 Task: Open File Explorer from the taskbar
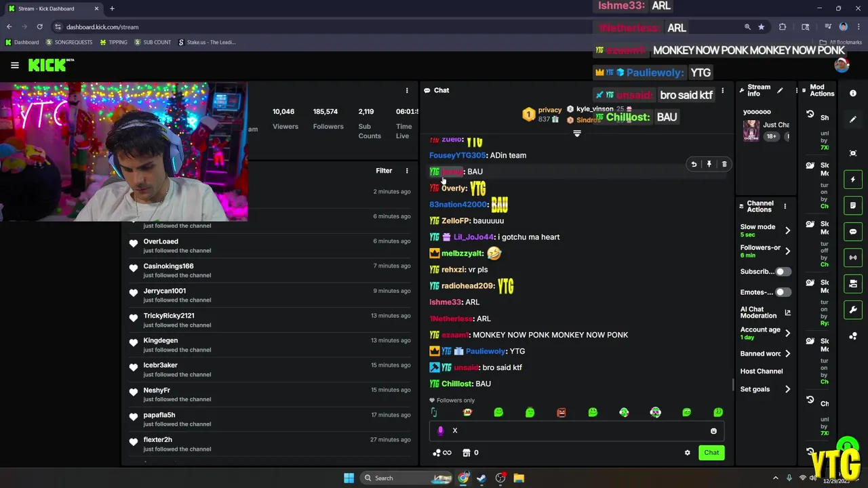[519, 478]
